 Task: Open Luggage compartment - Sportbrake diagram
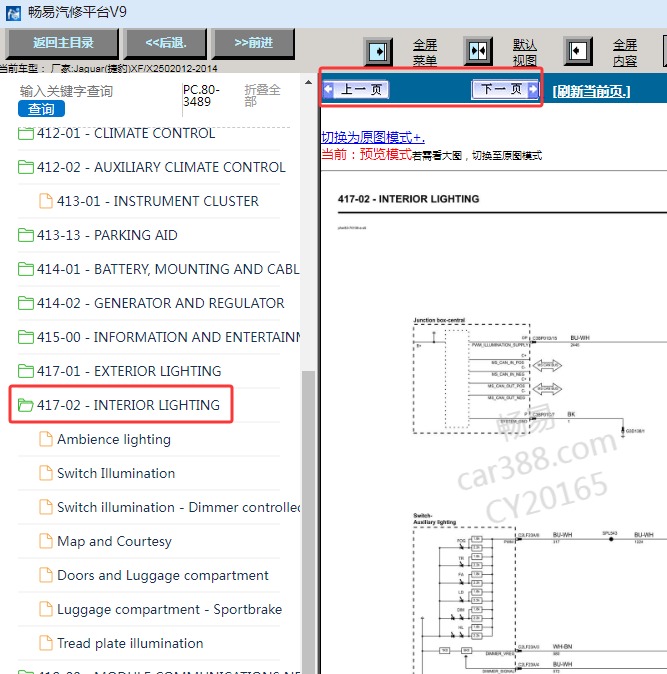(169, 609)
